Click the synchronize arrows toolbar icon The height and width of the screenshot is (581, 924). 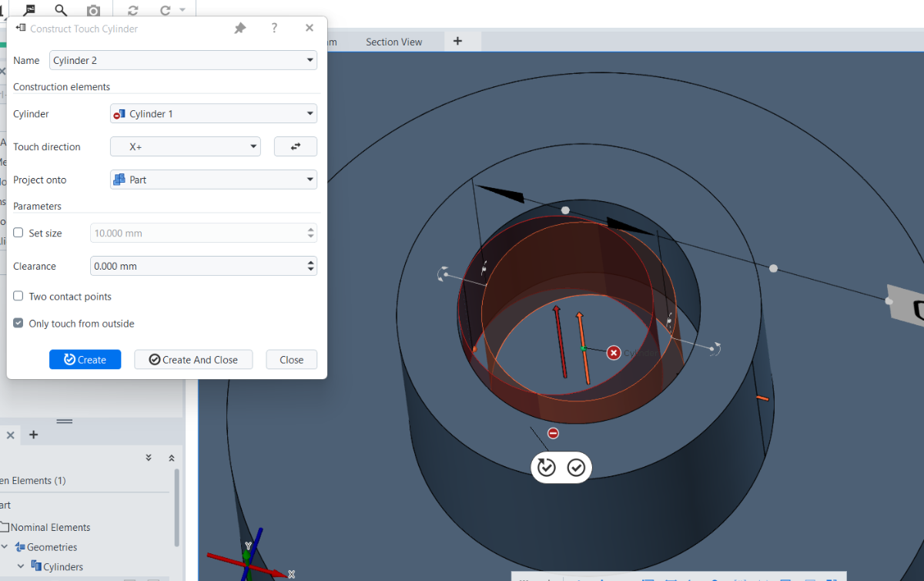(x=133, y=10)
